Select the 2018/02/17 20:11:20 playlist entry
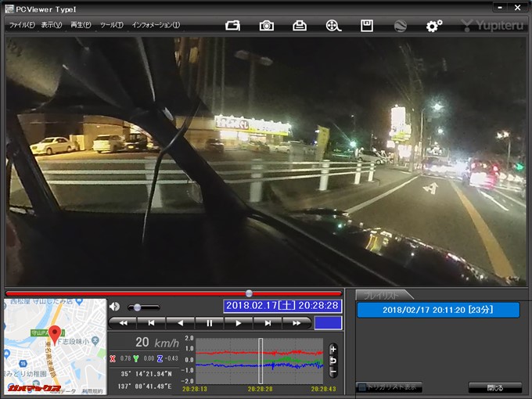The width and height of the screenshot is (532, 399). [437, 310]
